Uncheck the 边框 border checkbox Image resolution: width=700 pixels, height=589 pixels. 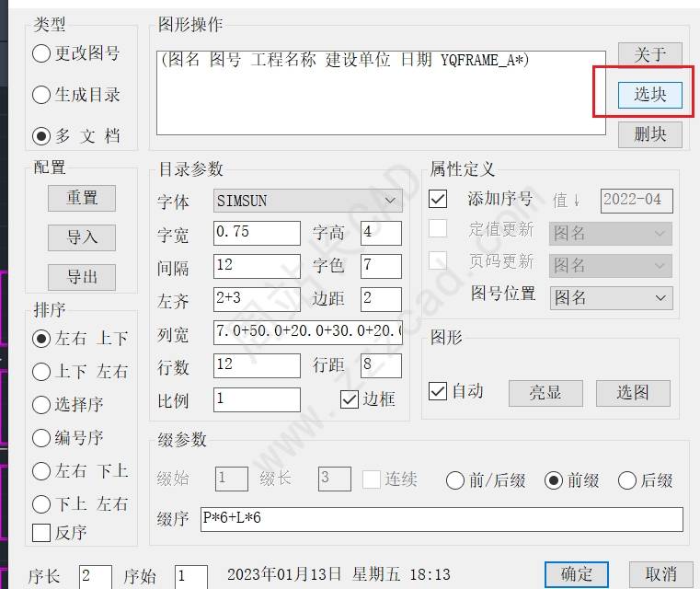[350, 399]
